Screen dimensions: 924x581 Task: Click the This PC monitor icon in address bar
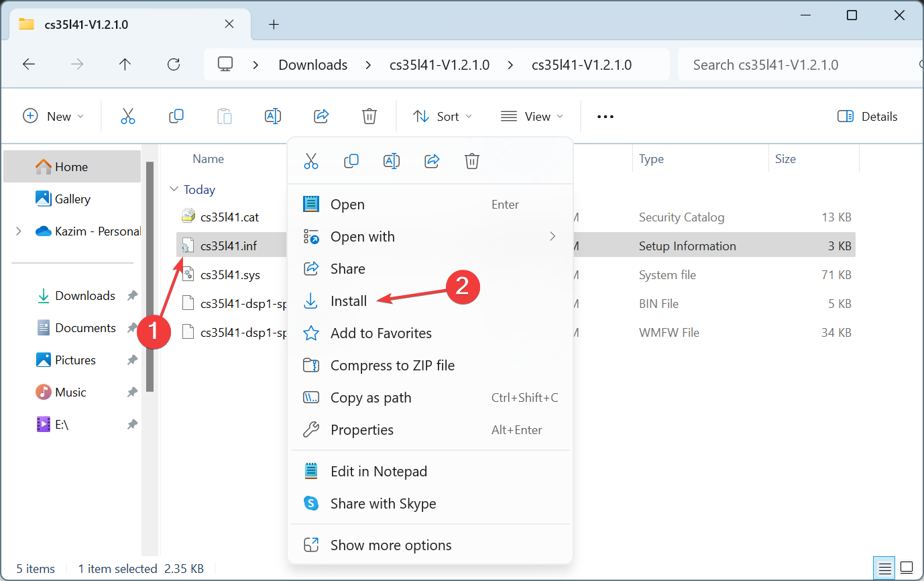pyautogui.click(x=225, y=64)
